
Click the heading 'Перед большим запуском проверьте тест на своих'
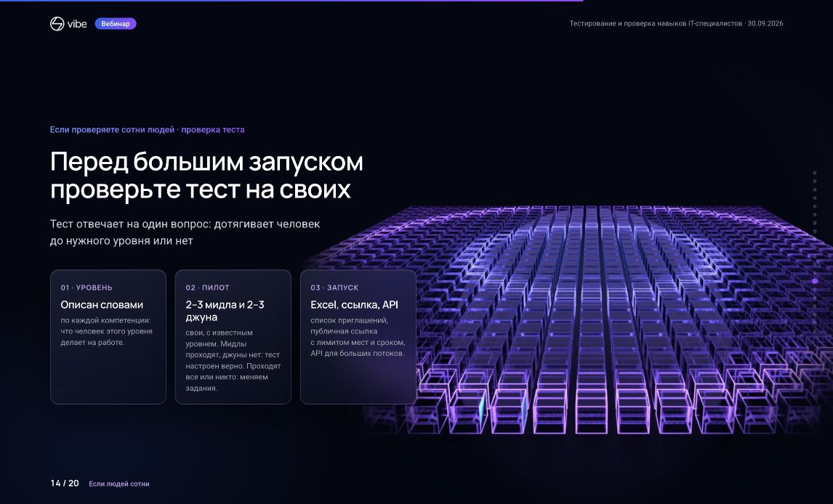(x=206, y=176)
